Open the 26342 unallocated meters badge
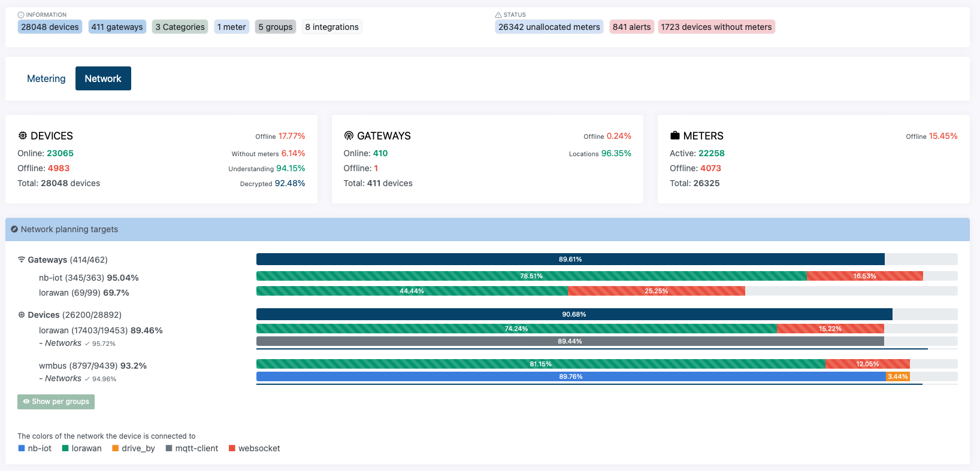980x471 pixels. pyautogui.click(x=549, y=27)
